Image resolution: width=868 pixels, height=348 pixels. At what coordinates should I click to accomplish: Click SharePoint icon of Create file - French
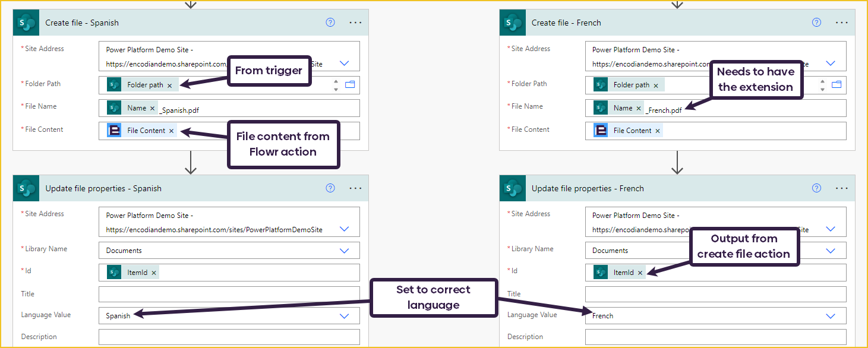(512, 23)
